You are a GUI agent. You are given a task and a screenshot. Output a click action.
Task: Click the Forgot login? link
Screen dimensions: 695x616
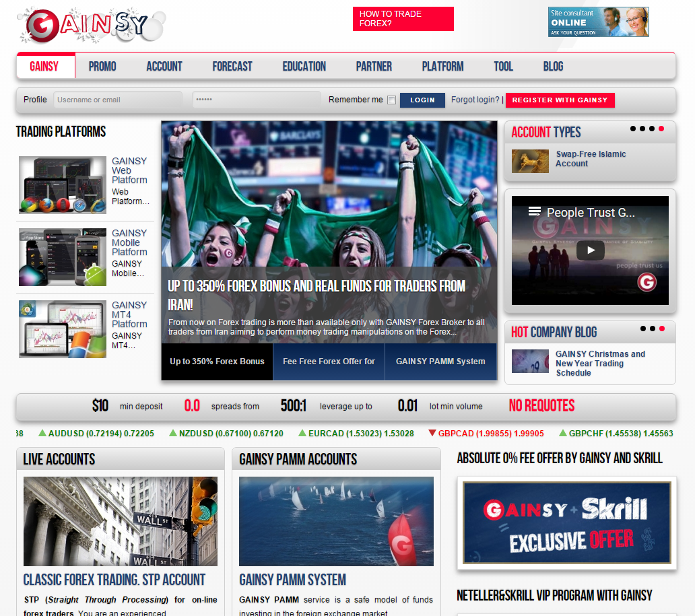[475, 100]
